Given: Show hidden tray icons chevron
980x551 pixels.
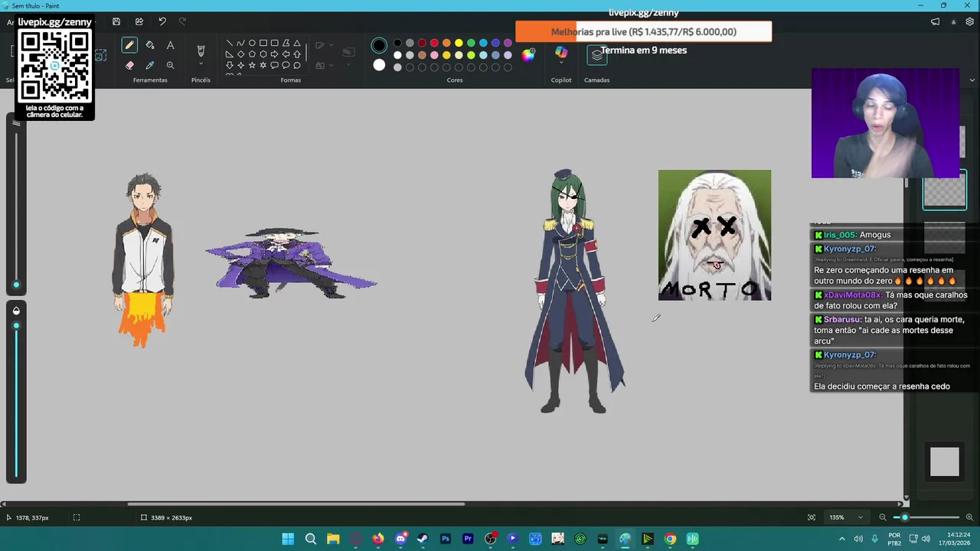Looking at the screenshot, I should click(x=841, y=539).
